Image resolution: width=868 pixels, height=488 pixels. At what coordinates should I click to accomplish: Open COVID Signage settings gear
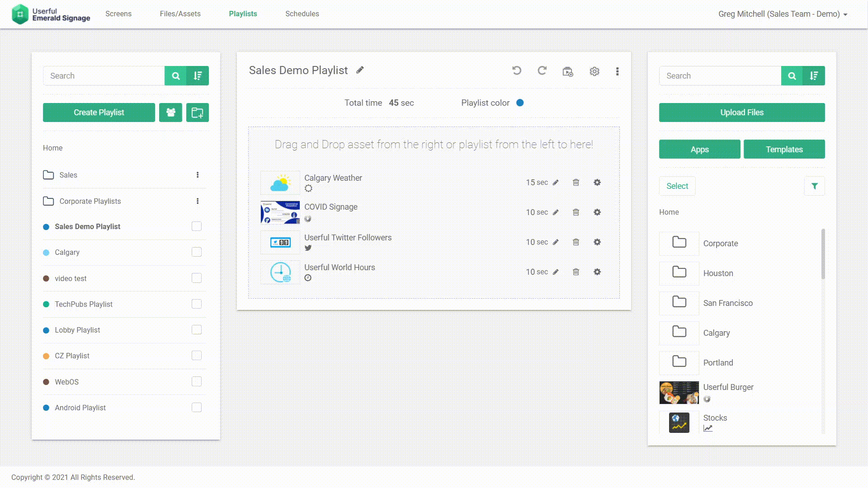(597, 212)
